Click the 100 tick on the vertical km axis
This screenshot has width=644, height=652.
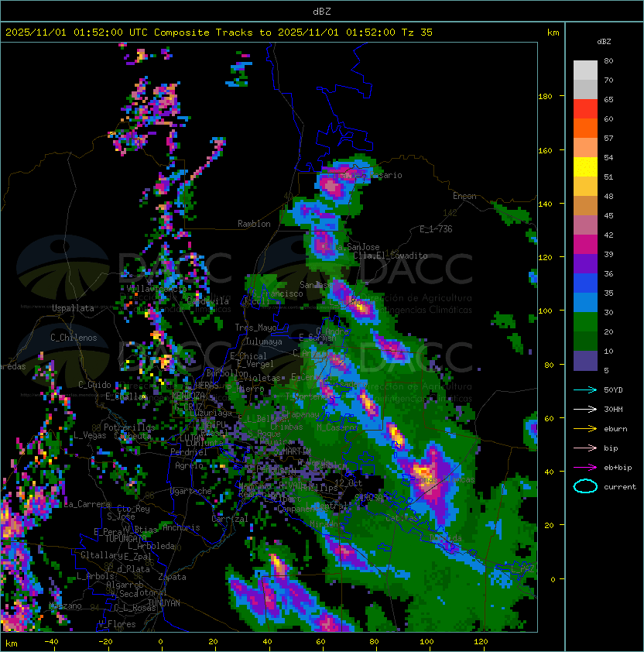pyautogui.click(x=545, y=311)
